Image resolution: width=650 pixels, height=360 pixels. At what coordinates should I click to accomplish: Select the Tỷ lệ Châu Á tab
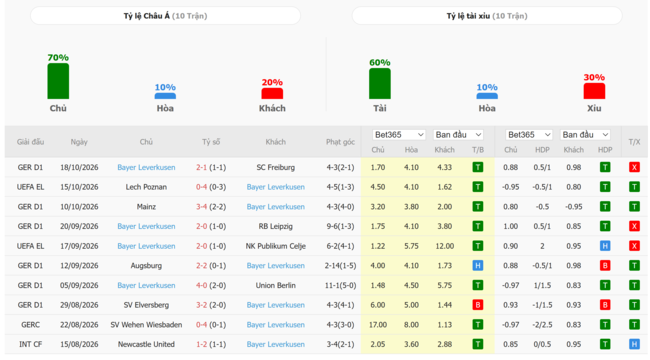pos(165,16)
